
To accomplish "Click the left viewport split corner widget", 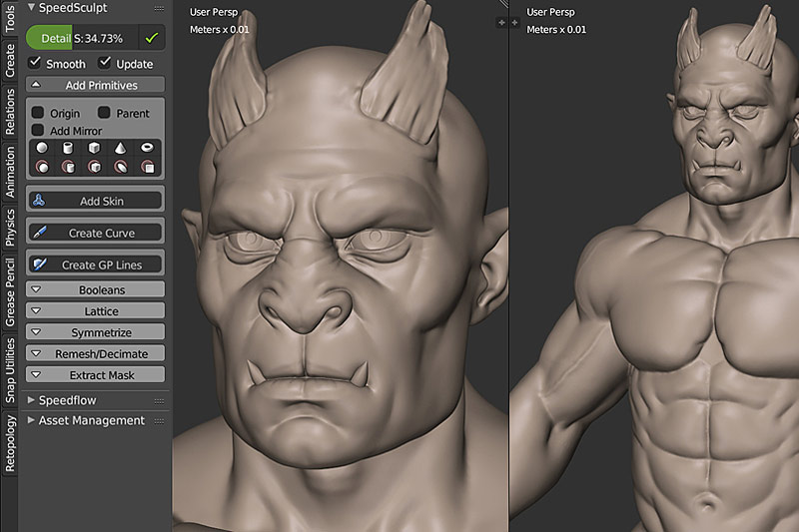I will [503, 4].
